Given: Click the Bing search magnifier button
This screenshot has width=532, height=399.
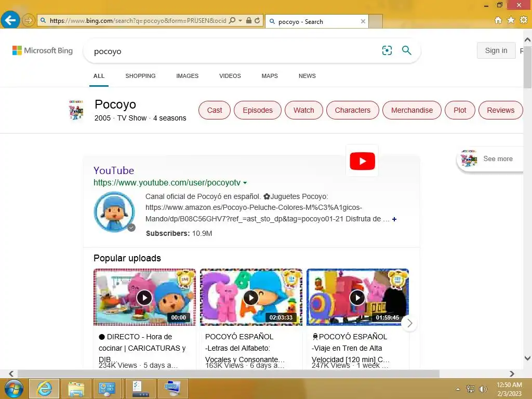Looking at the screenshot, I should coord(406,50).
